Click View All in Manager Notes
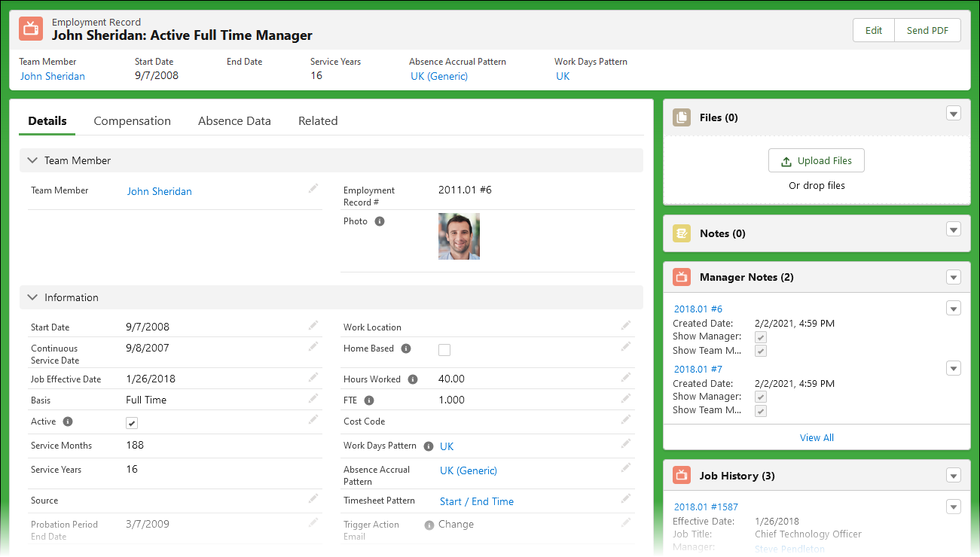This screenshot has width=980, height=557. (817, 437)
